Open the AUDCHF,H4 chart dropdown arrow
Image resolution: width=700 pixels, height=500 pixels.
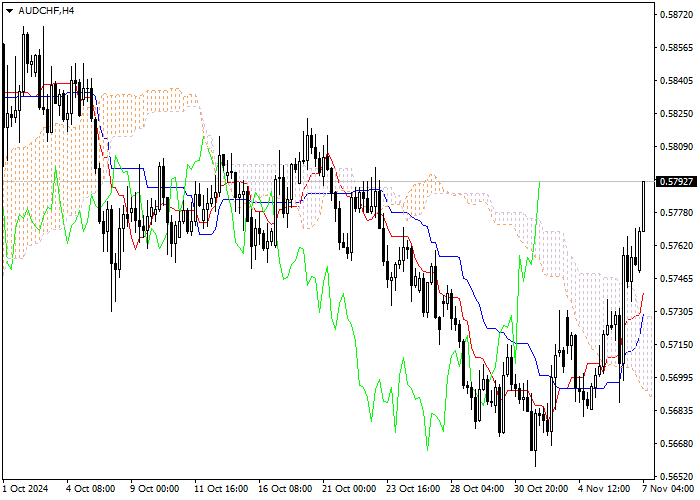point(9,11)
